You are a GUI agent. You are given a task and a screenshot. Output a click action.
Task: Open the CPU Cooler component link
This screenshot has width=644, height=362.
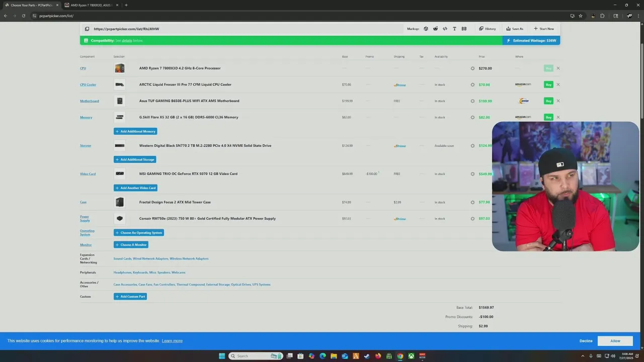(x=88, y=84)
